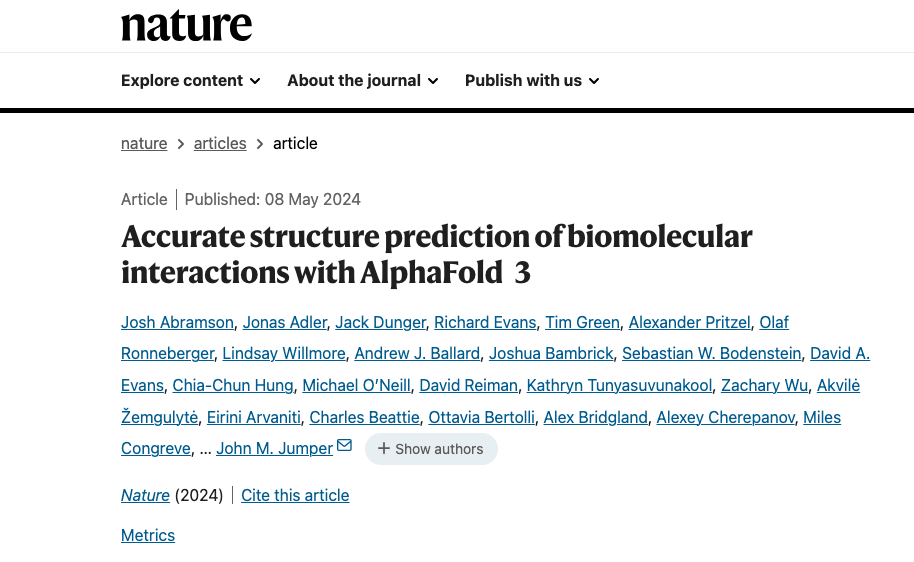View the Metrics link
The height and width of the screenshot is (562, 914).
pyautogui.click(x=148, y=535)
